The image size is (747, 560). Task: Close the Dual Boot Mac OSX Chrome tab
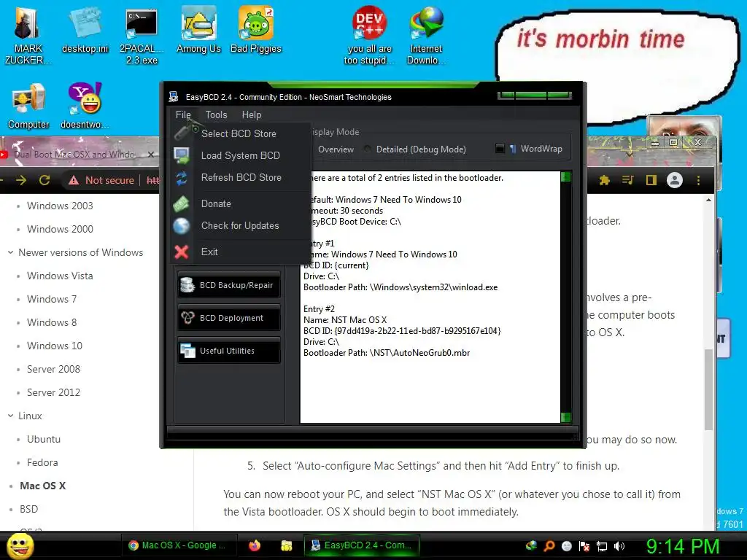(150, 155)
